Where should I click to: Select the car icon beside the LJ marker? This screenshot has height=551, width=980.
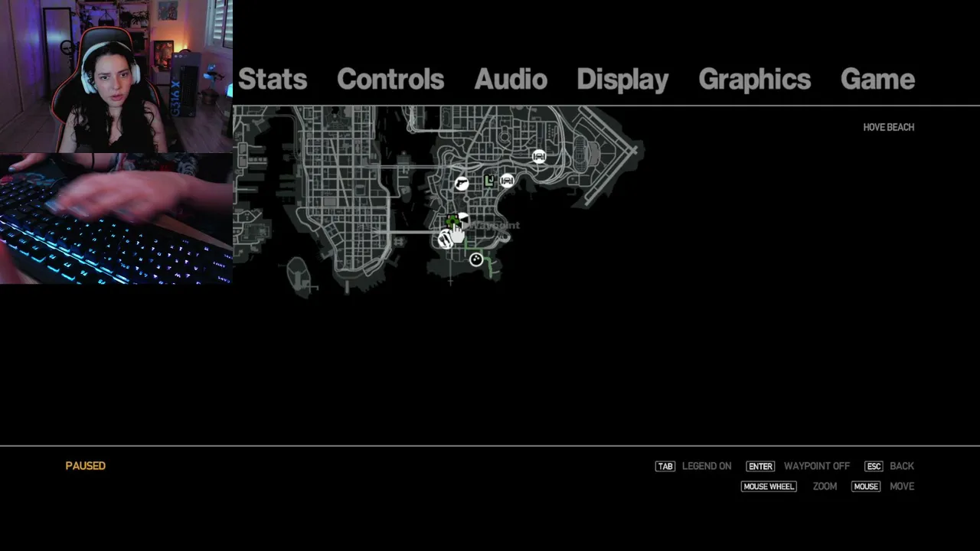coord(507,181)
